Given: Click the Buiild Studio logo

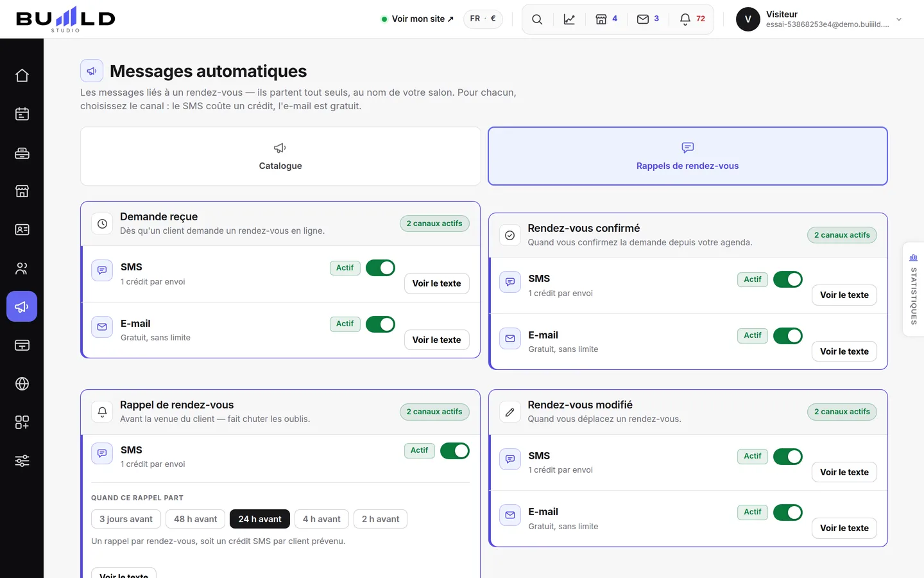Looking at the screenshot, I should click(x=65, y=19).
